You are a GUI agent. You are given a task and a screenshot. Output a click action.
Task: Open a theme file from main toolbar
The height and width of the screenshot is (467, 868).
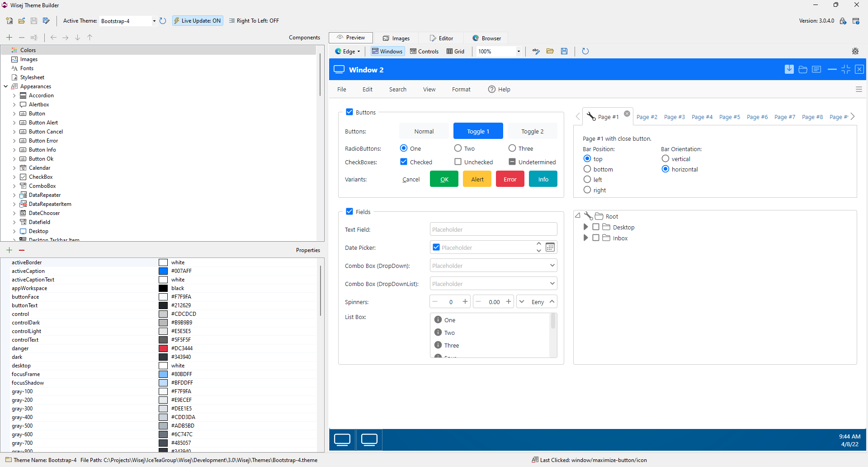pos(22,21)
